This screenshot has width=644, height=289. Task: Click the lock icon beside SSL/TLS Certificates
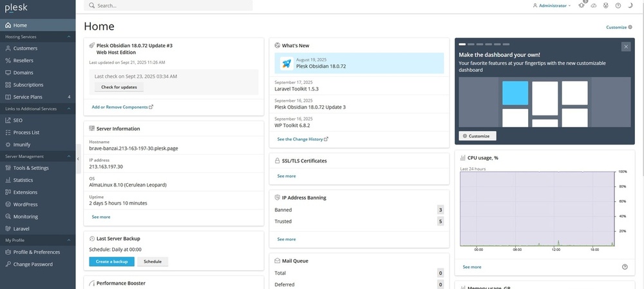[x=277, y=161]
